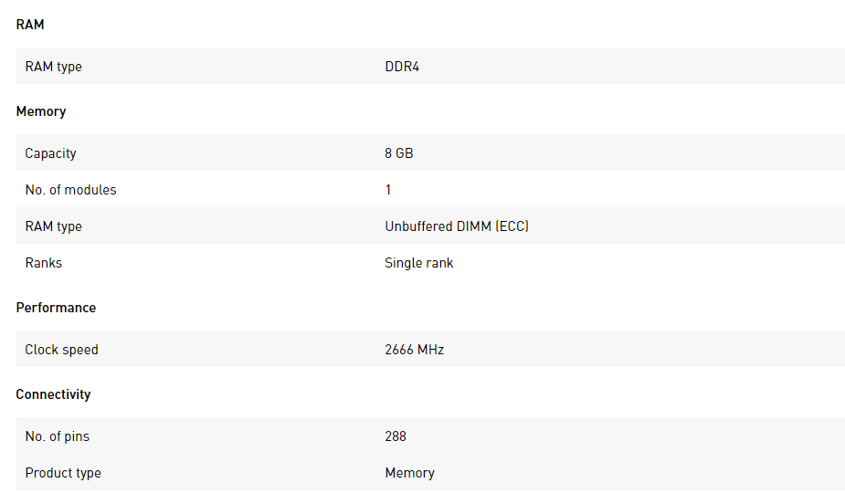
Task: Click the Memory product type value
Action: (x=410, y=473)
